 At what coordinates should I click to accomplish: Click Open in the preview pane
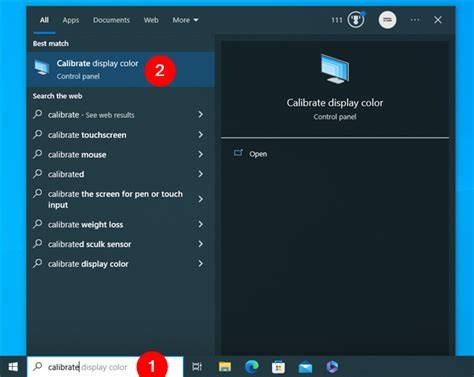[x=258, y=154]
